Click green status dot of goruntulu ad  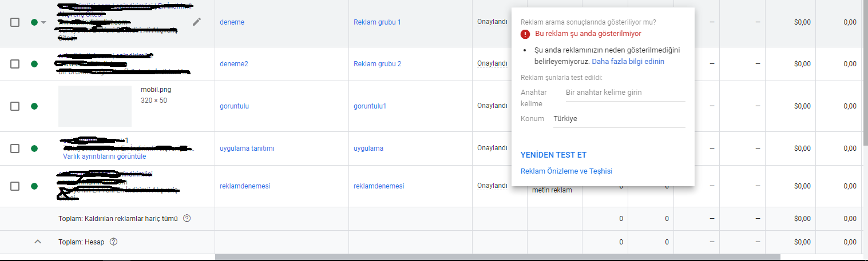coord(34,106)
